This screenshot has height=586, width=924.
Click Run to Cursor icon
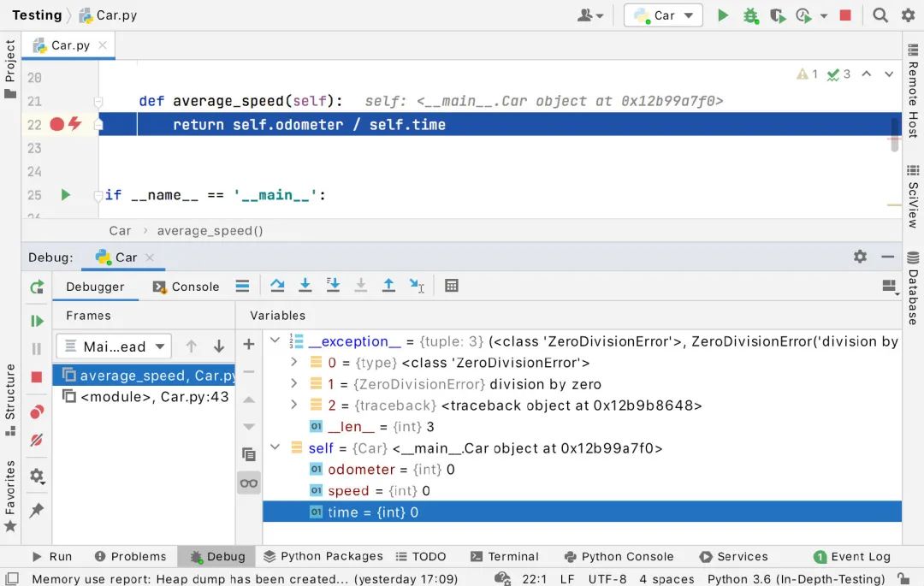coord(417,286)
